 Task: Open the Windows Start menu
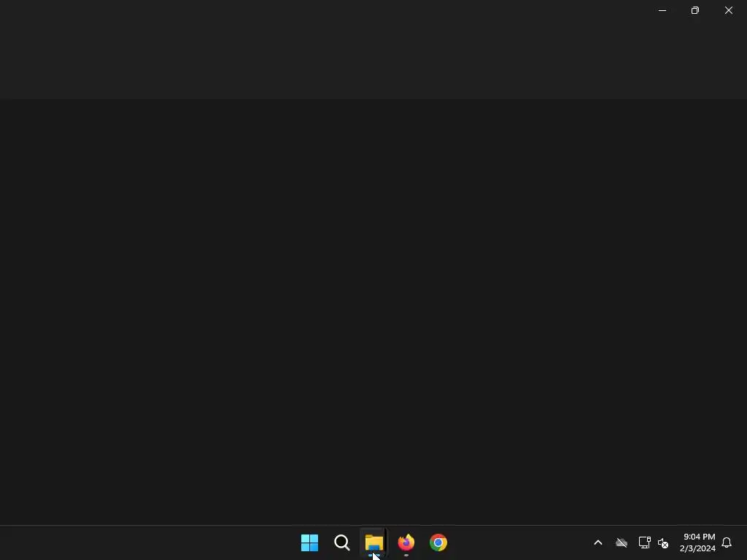[x=309, y=542]
